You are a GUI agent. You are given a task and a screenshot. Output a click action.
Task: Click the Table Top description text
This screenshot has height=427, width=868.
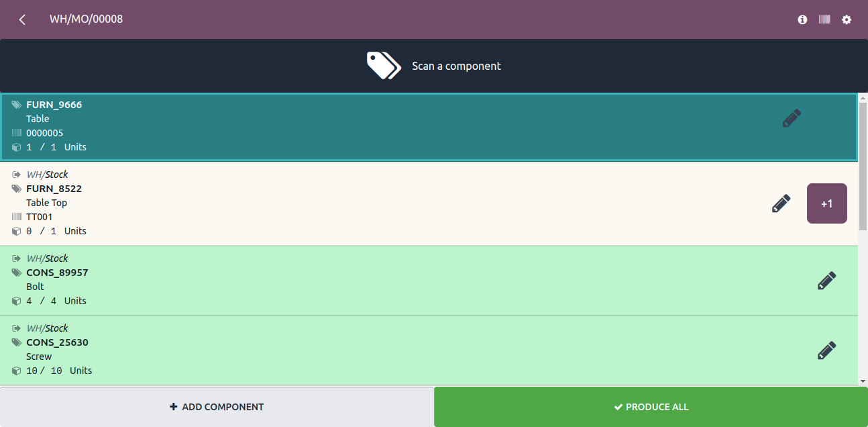[x=46, y=203]
